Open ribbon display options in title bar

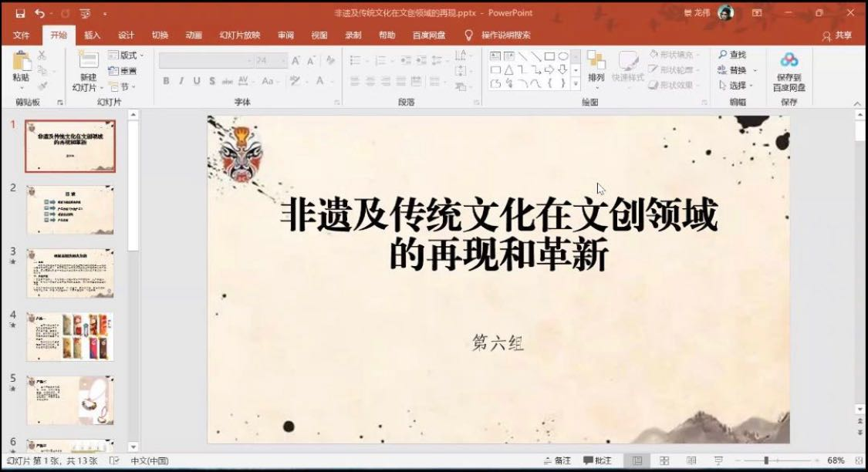click(757, 13)
